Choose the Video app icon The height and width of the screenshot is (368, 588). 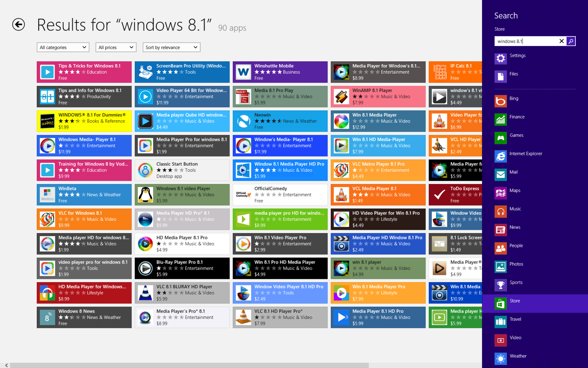click(x=500, y=340)
